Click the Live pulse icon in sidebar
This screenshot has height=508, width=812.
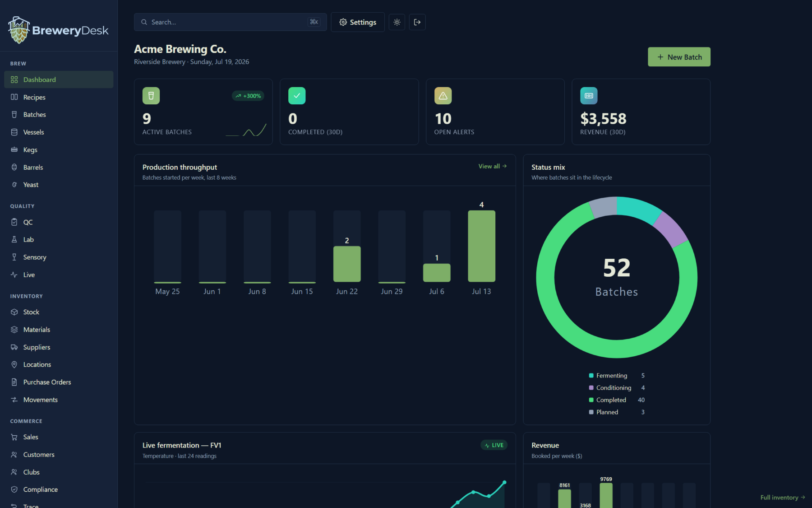coord(14,275)
